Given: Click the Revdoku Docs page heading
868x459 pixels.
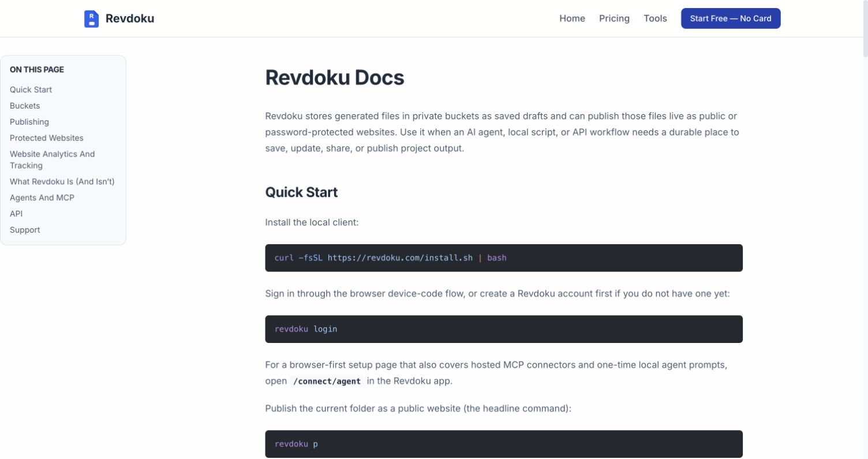Looking at the screenshot, I should 335,77.
